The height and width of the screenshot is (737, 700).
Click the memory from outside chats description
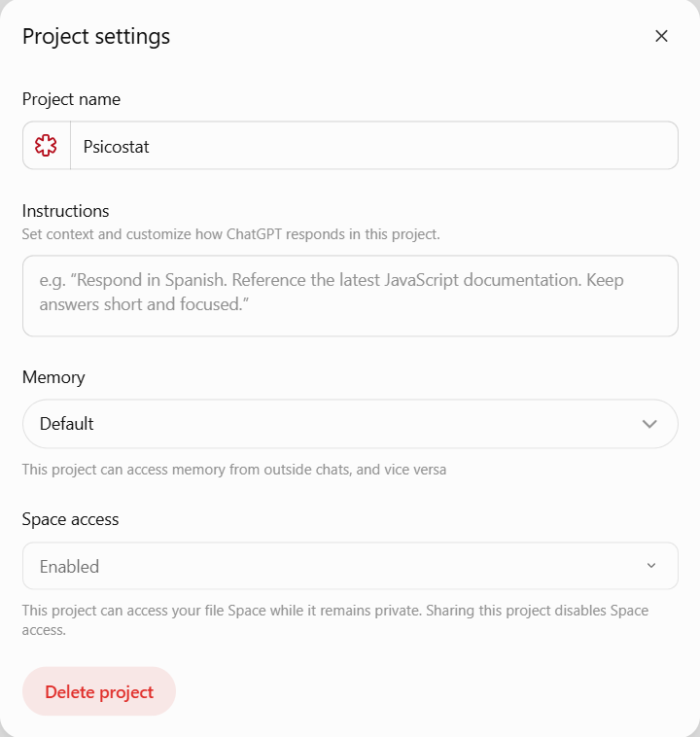tap(234, 470)
